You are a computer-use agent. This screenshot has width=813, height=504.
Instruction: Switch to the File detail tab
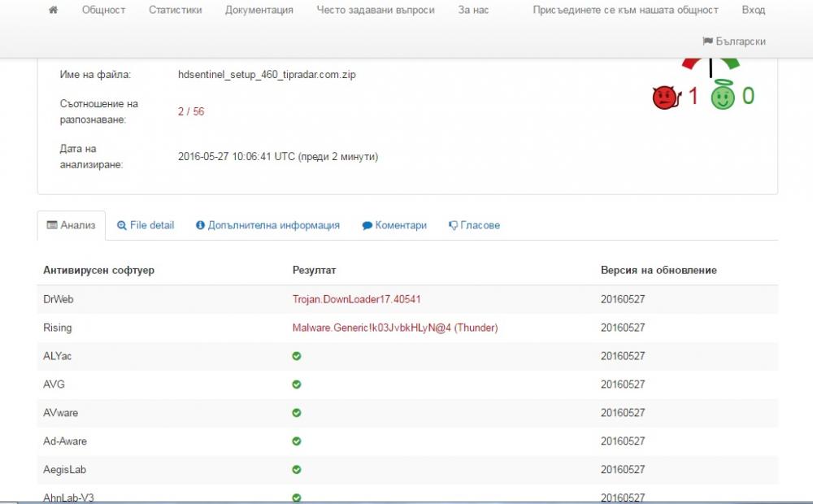coord(146,225)
